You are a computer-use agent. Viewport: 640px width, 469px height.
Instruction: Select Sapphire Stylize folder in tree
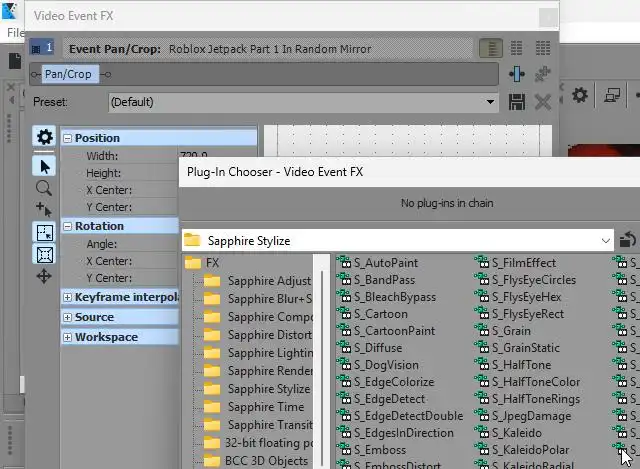[257, 389]
